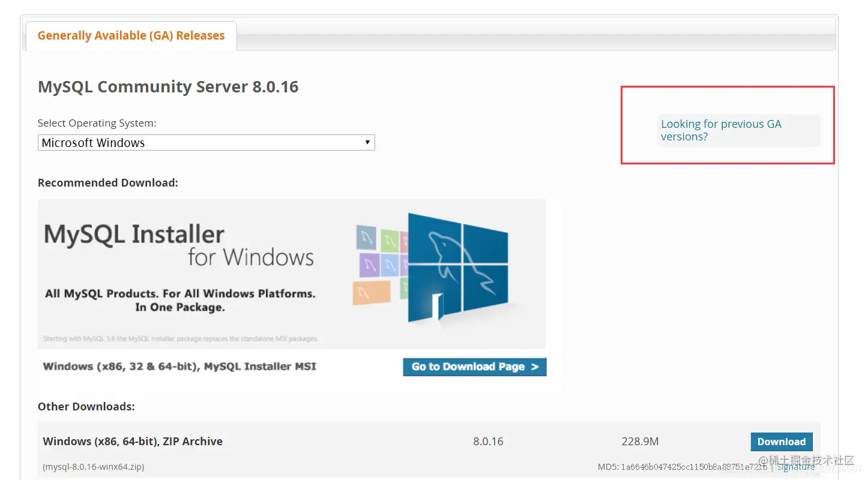
Task: Click the 'Other Downloads:' label
Action: [86, 407]
